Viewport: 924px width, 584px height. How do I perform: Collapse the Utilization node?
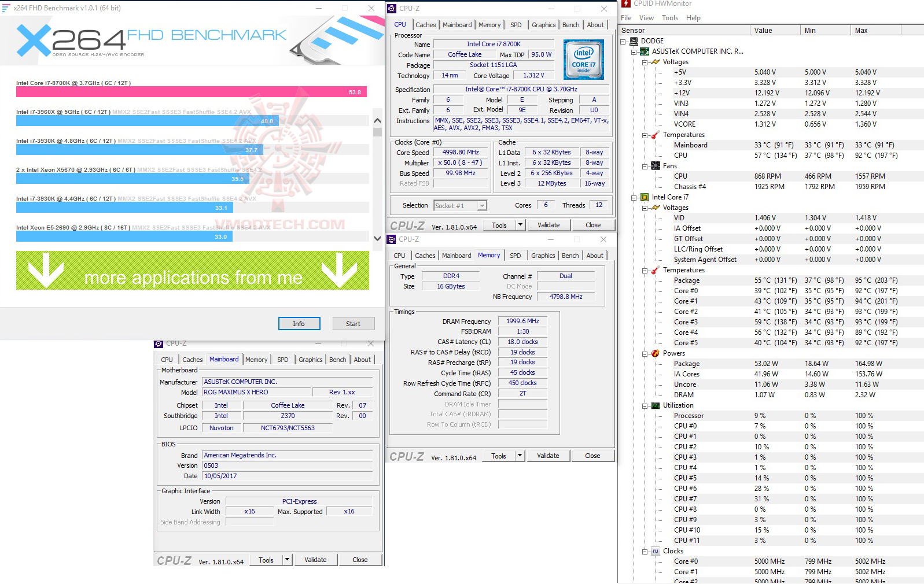click(645, 405)
